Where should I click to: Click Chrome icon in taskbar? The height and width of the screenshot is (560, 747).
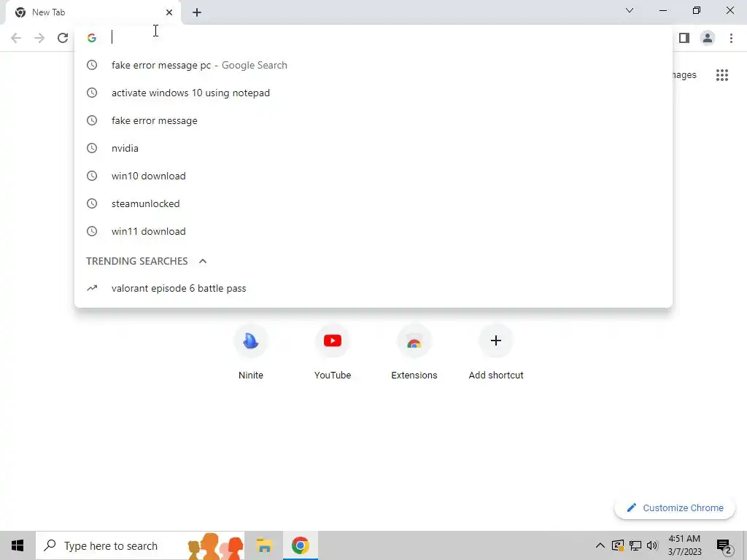tap(300, 545)
